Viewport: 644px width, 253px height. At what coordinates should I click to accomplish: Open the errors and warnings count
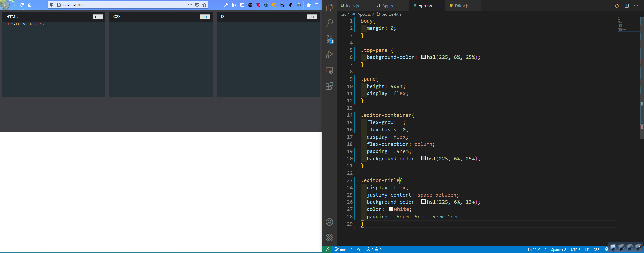pos(374,249)
